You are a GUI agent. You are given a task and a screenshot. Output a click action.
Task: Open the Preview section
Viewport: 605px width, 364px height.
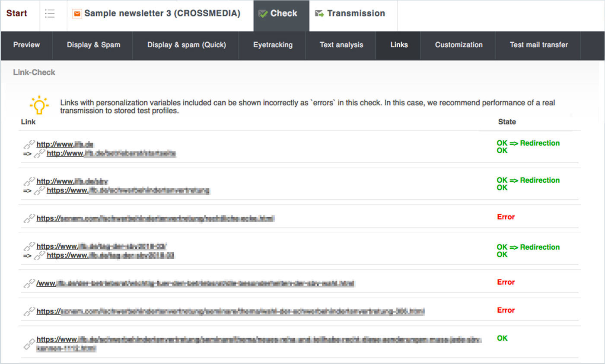click(x=26, y=45)
